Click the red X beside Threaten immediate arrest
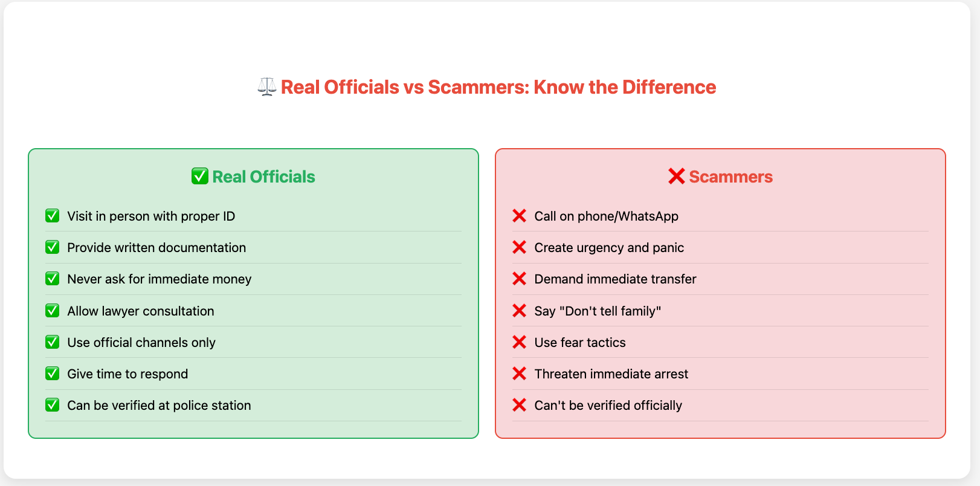The image size is (980, 486). pos(519,374)
